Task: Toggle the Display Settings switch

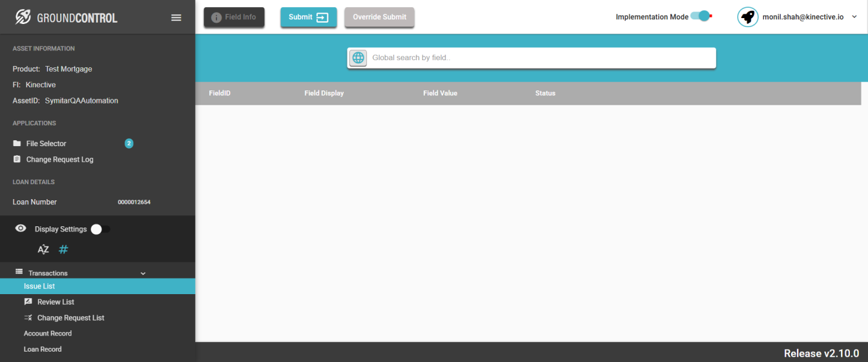Action: point(99,229)
